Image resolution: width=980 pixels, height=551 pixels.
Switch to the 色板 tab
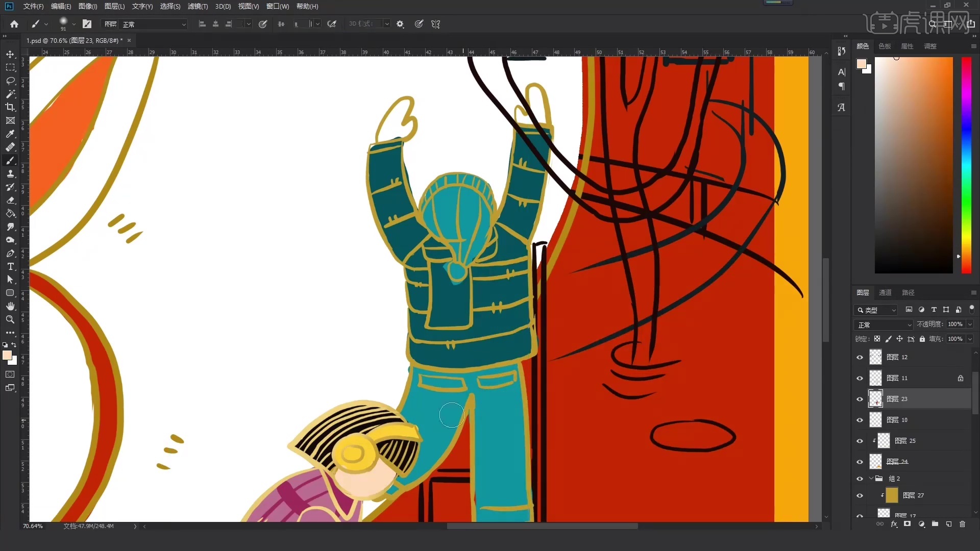point(885,46)
